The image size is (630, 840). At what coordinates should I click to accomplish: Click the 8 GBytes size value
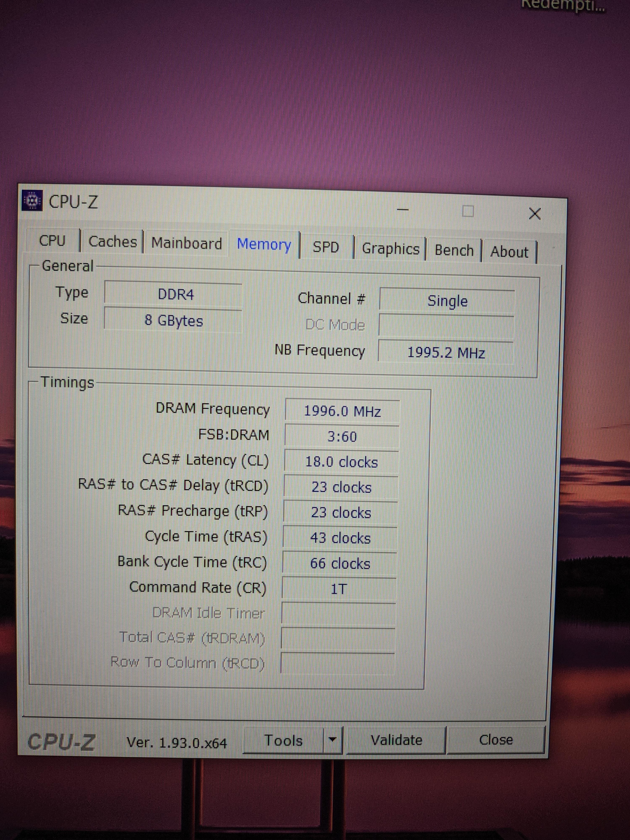pos(173,321)
